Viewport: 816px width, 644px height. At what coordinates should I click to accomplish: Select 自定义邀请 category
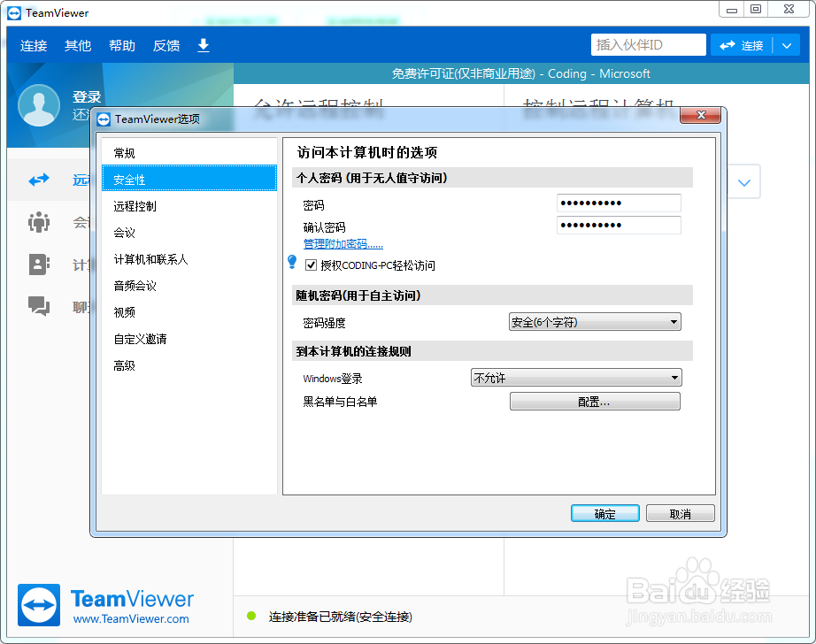click(x=189, y=339)
